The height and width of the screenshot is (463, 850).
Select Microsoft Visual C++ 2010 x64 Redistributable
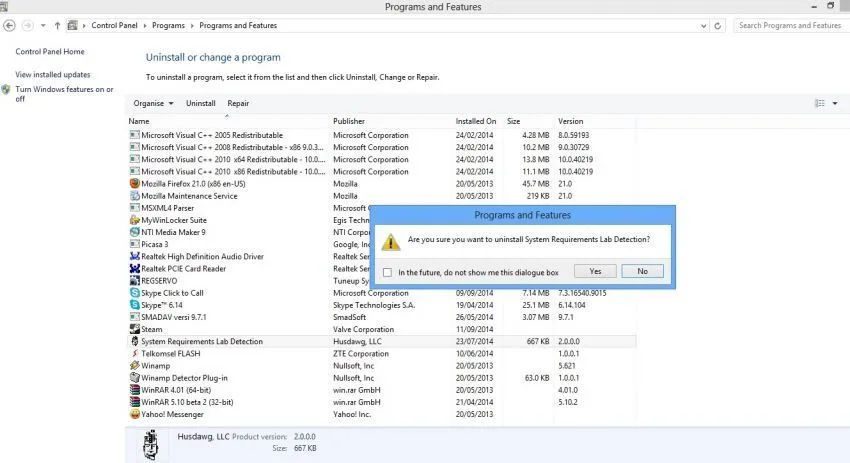click(382, 159)
